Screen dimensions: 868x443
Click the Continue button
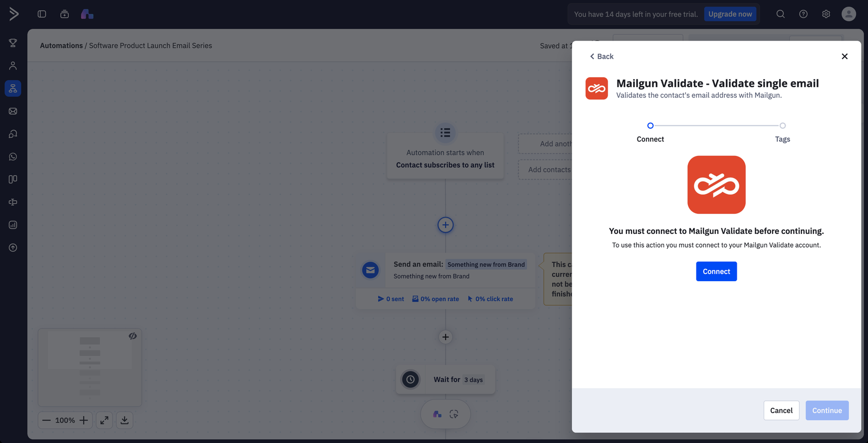827,410
